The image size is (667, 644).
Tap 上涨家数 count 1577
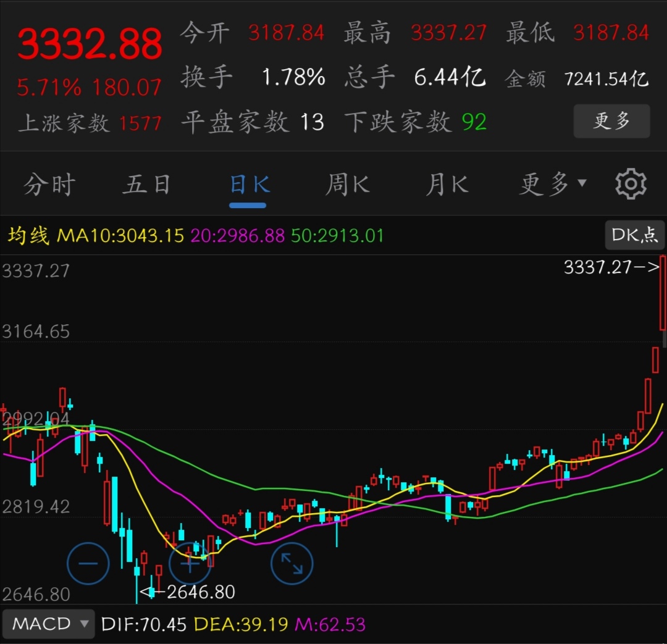(x=140, y=123)
